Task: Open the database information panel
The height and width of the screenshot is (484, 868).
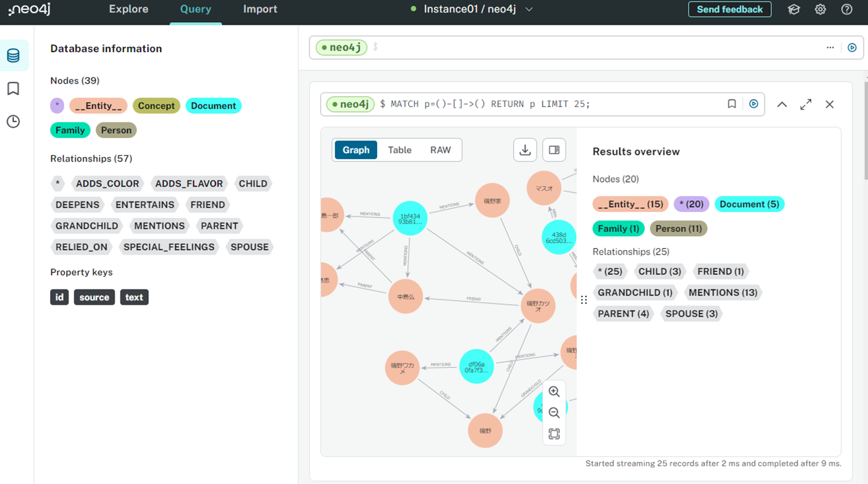Action: (14, 55)
